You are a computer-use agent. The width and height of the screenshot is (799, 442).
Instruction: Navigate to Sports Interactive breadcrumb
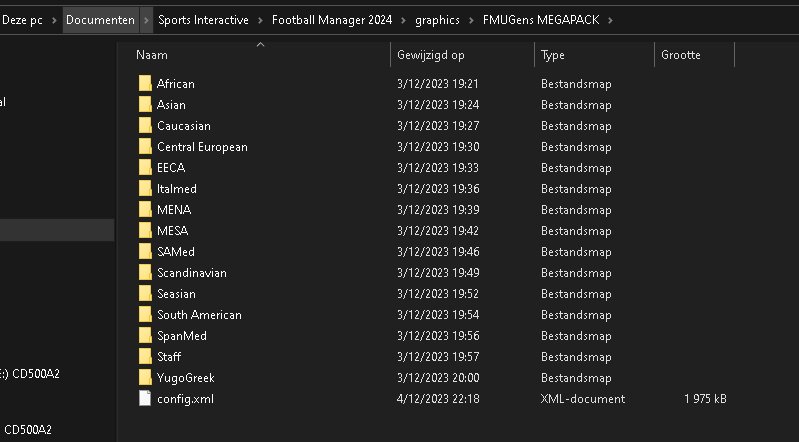[203, 20]
